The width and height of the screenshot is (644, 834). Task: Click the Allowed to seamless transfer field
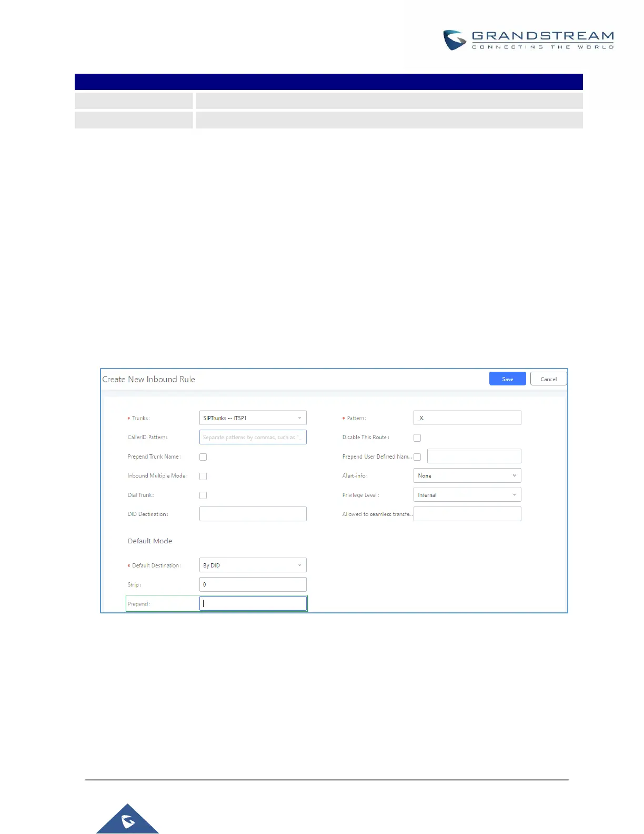click(x=467, y=514)
